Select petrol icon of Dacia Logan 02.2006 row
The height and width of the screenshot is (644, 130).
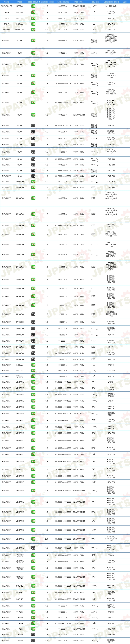33,12
